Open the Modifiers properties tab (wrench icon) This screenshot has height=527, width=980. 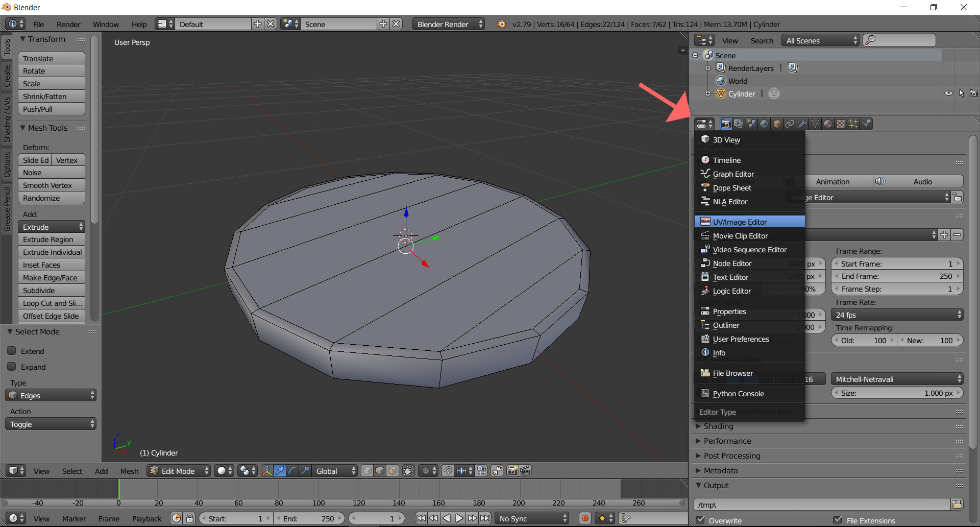click(802, 124)
